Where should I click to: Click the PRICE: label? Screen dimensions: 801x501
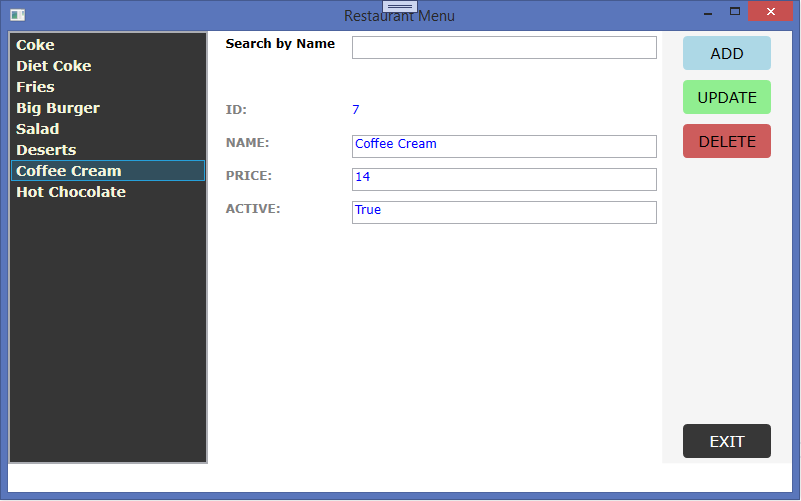tap(249, 176)
